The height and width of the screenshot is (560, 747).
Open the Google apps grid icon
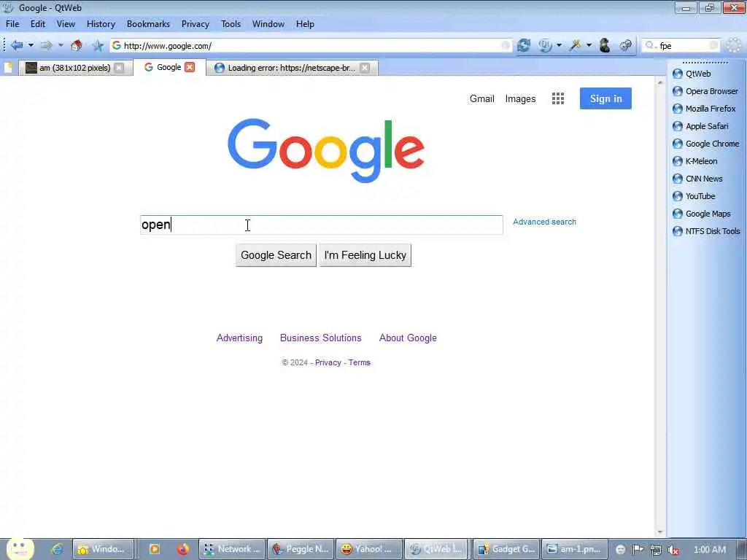[x=558, y=98]
